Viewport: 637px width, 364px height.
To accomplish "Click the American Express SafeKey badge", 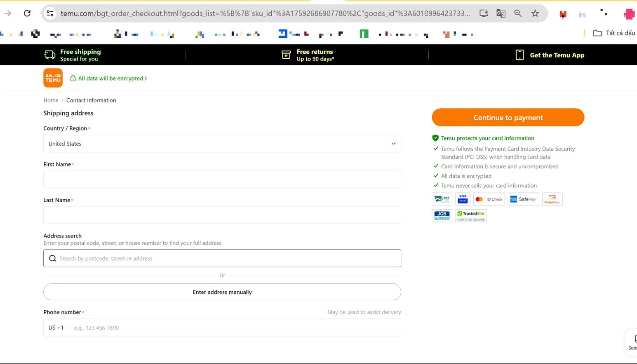I will coord(523,199).
